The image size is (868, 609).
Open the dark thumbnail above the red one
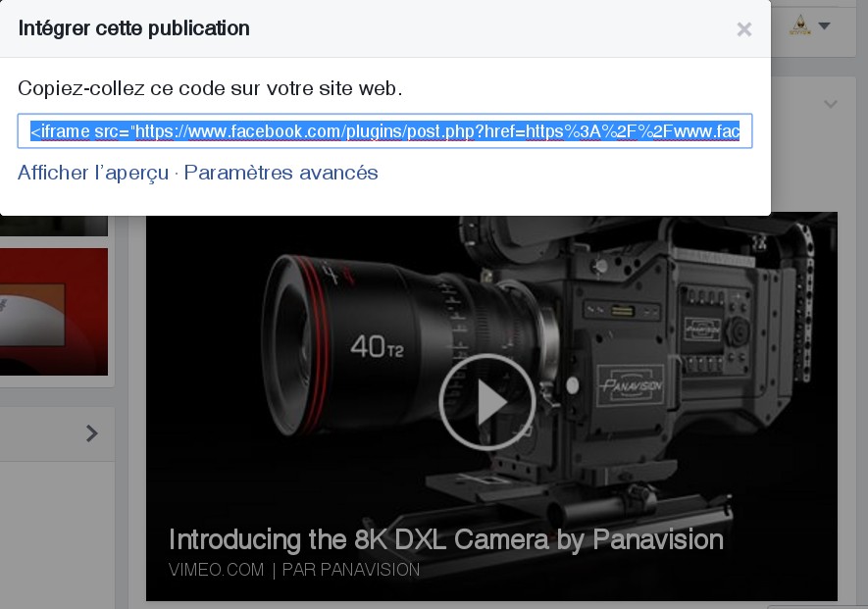54,226
